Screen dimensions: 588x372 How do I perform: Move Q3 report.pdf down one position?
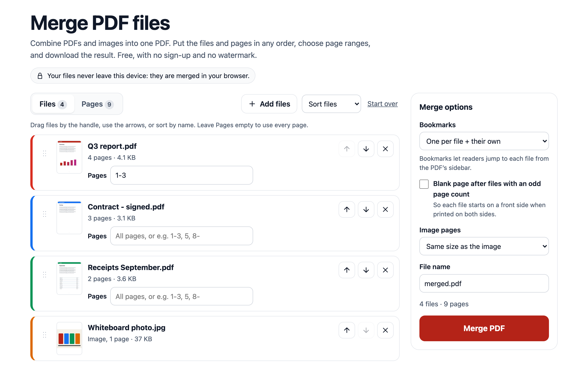click(x=366, y=149)
